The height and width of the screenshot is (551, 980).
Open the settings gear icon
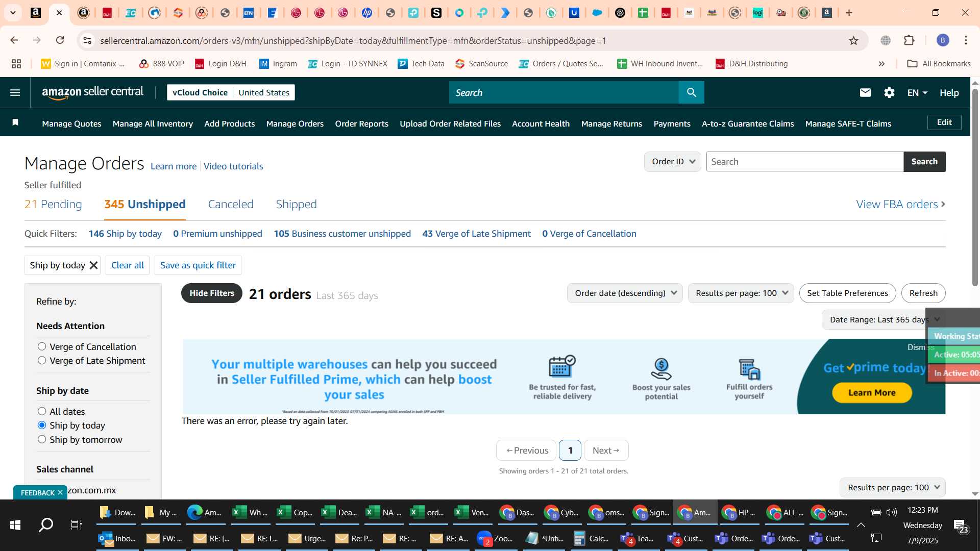(x=889, y=92)
